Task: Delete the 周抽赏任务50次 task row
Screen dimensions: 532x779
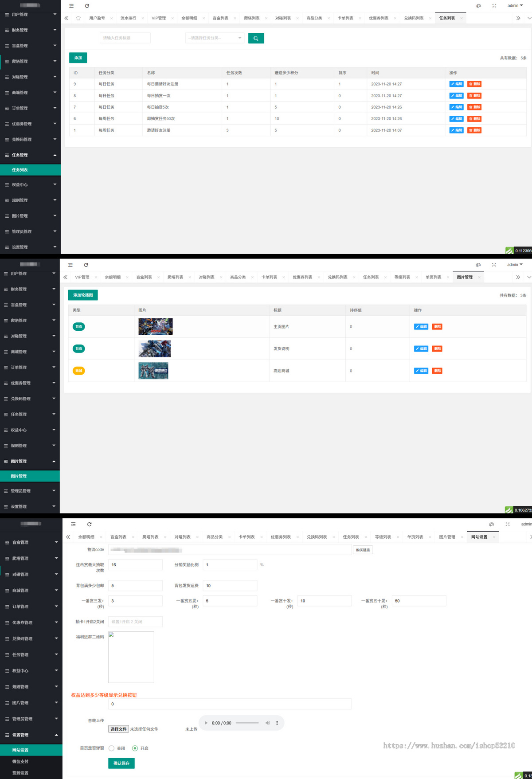Action: [x=474, y=119]
